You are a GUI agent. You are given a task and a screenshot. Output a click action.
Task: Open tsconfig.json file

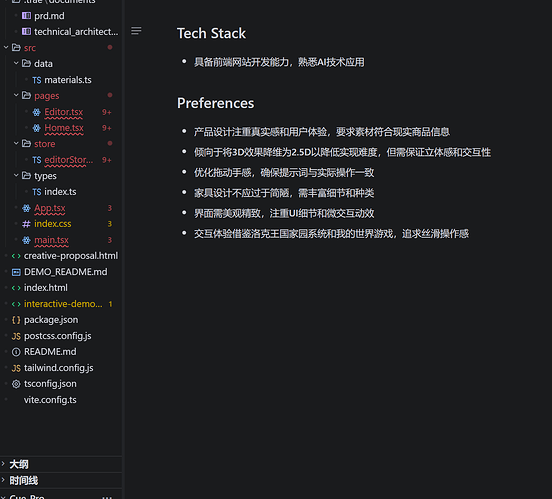click(50, 384)
